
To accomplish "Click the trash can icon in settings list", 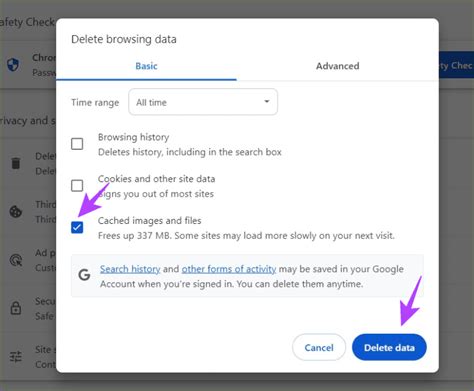I will [x=16, y=163].
